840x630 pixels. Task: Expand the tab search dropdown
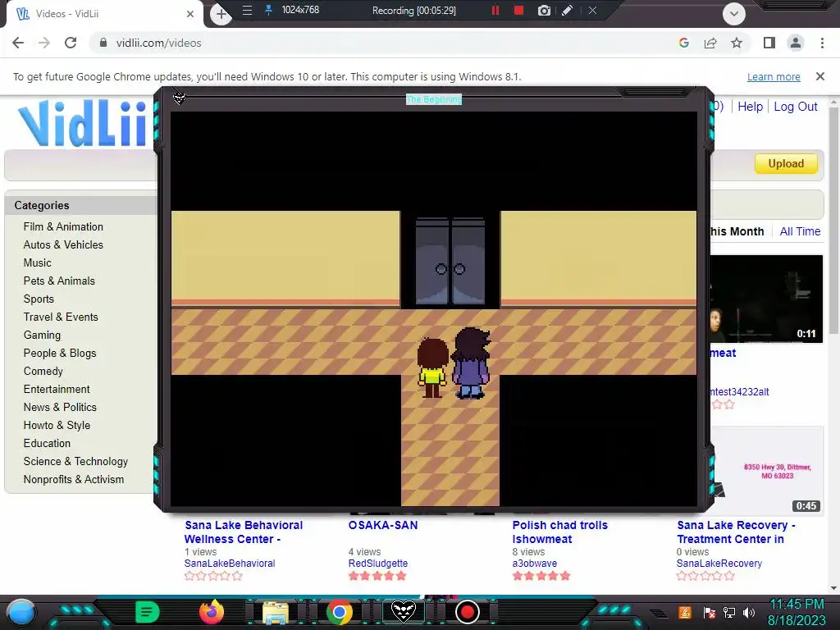(x=734, y=14)
